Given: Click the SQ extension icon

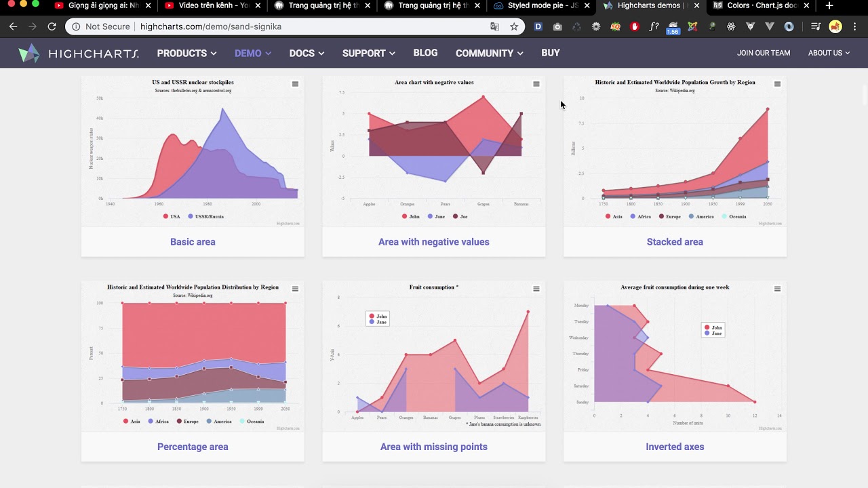Looking at the screenshot, I should point(616,26).
